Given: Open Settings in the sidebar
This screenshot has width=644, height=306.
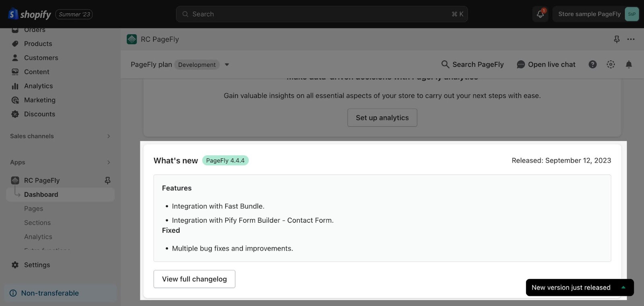Looking at the screenshot, I should pyautogui.click(x=37, y=265).
